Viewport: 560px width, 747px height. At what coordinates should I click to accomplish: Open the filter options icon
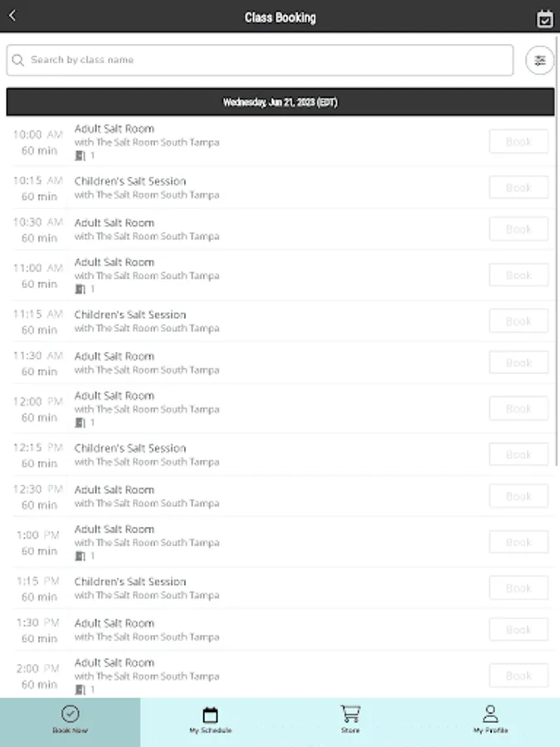pos(539,60)
